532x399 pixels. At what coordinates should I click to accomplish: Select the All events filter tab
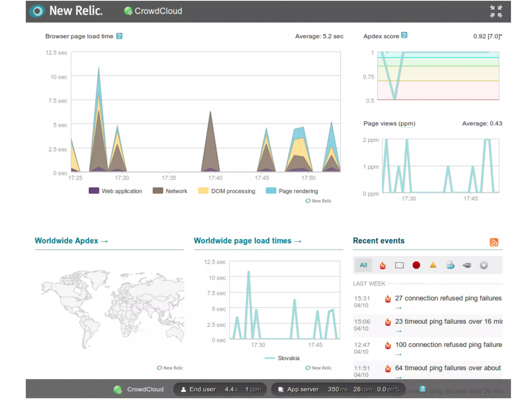[363, 265]
